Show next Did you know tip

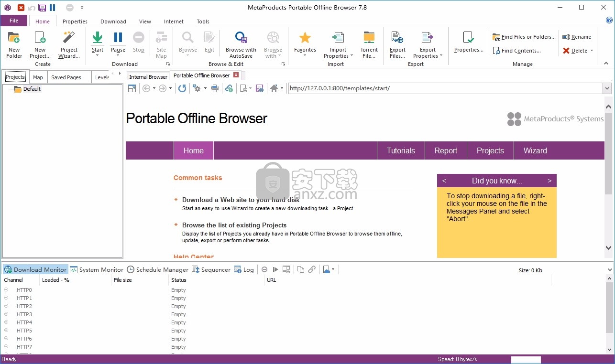point(549,181)
